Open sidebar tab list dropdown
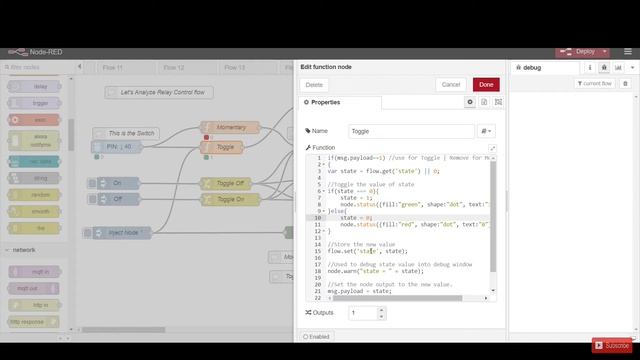This screenshot has height=360, width=640. coord(632,68)
